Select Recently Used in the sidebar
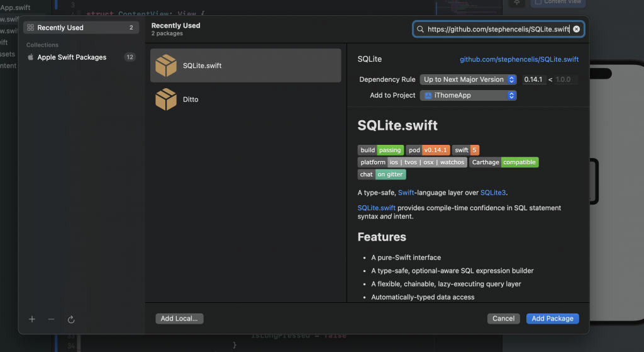Screen dimensions: 644x352 [x=60, y=28]
